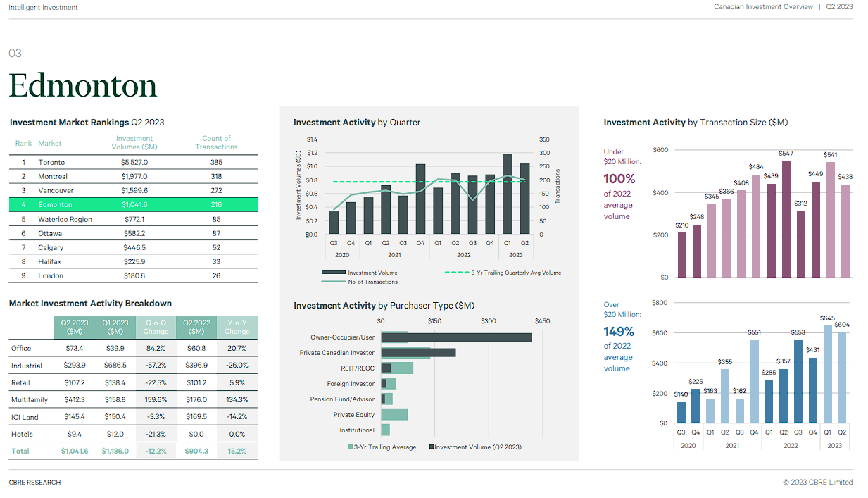Select the Toronto row in rankings table

coord(134,162)
